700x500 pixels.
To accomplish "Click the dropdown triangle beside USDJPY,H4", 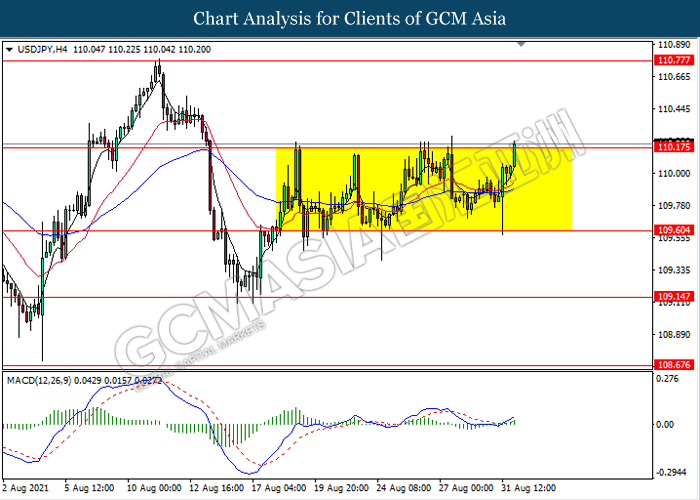I will [9, 50].
